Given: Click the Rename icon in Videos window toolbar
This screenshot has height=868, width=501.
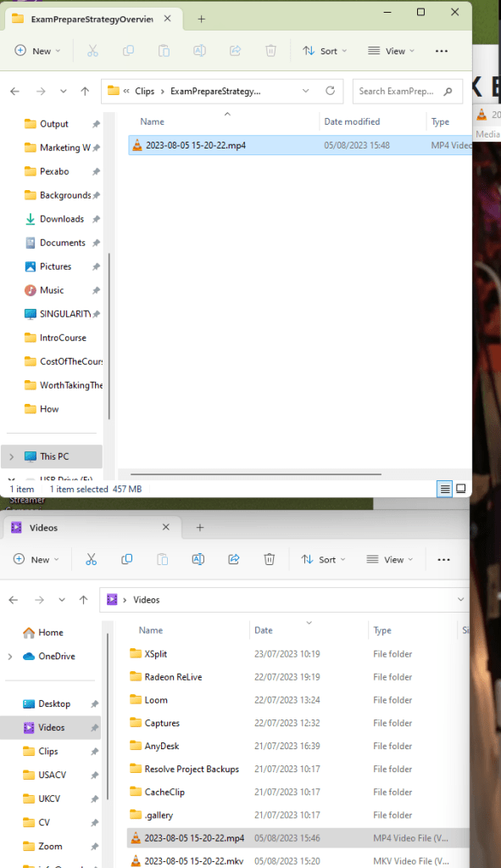Looking at the screenshot, I should click(x=198, y=560).
